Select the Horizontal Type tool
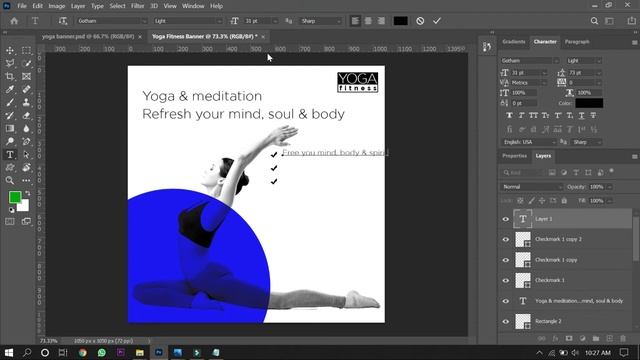 pos(10,155)
